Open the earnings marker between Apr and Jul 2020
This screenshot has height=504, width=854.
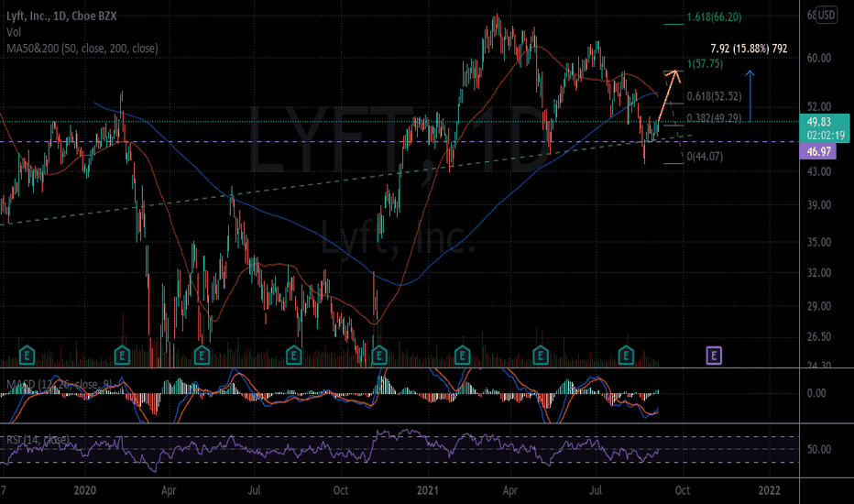203,356
